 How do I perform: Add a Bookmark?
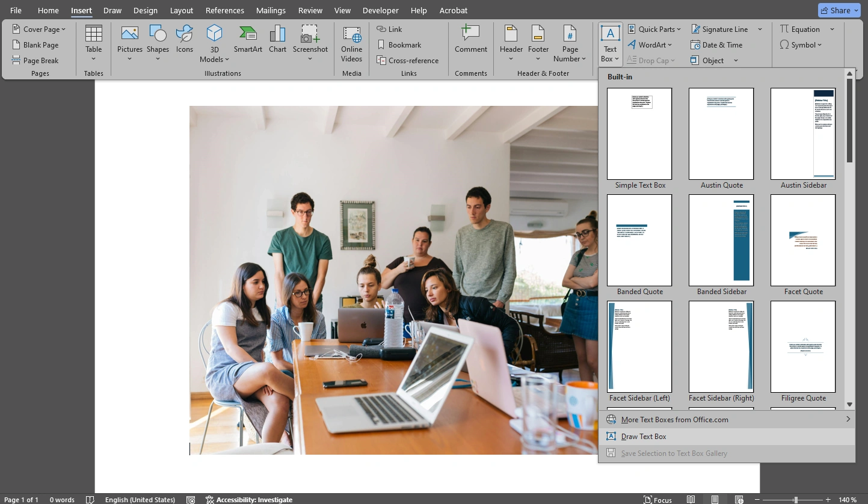click(x=399, y=45)
